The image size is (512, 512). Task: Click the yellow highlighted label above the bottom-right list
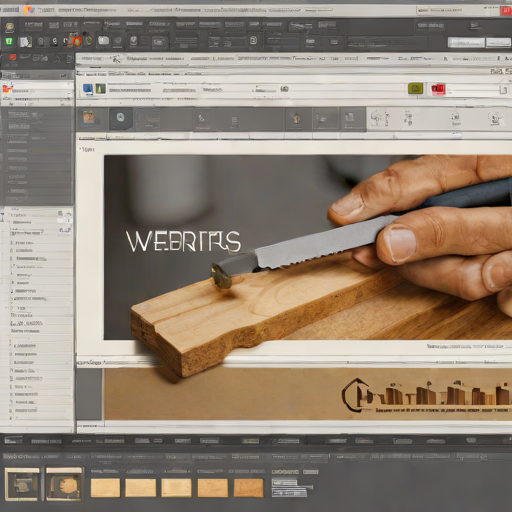(285, 472)
